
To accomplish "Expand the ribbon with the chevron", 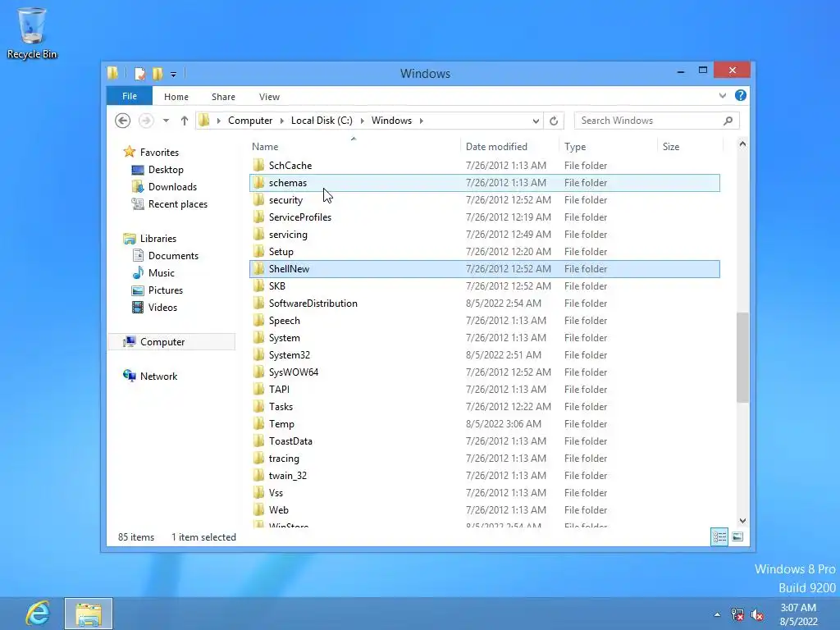I will [x=722, y=95].
